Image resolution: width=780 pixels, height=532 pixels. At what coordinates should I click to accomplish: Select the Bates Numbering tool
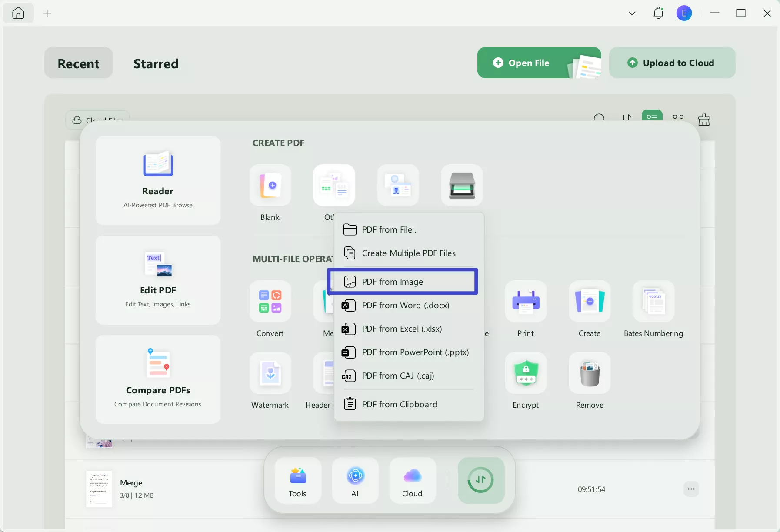[x=653, y=302]
